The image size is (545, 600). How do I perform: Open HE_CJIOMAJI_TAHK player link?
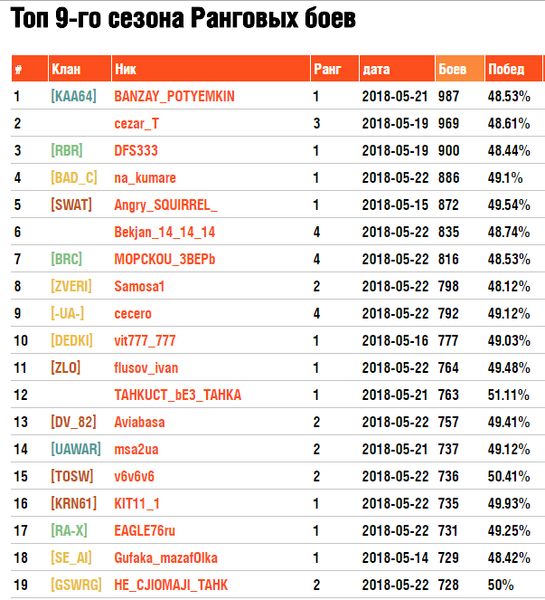pos(171,585)
